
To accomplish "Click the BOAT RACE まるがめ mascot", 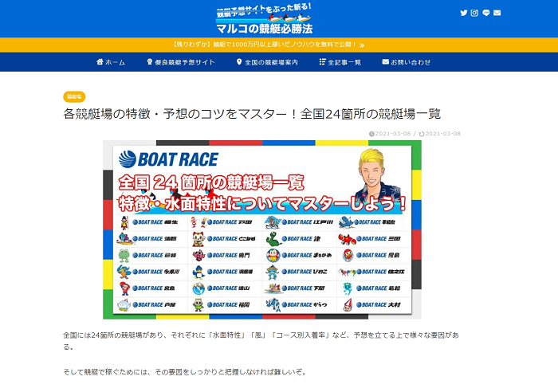I will click(273, 256).
